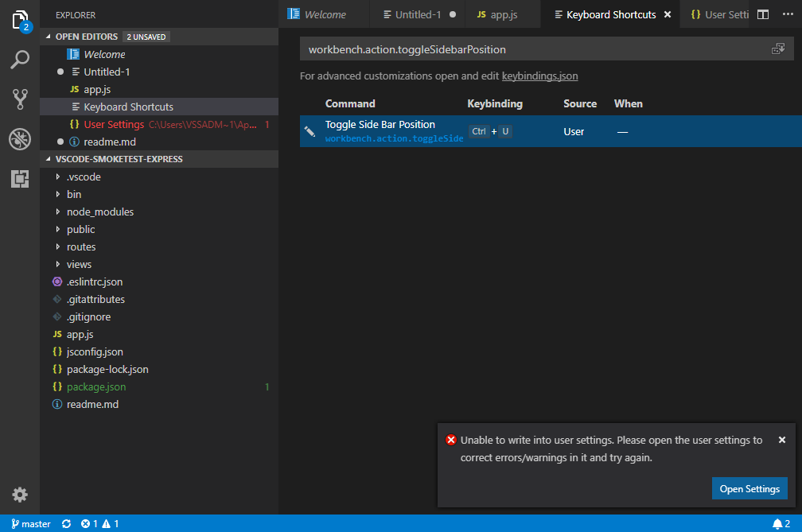Click the When column header
Screen dimensions: 802x532
click(628, 103)
